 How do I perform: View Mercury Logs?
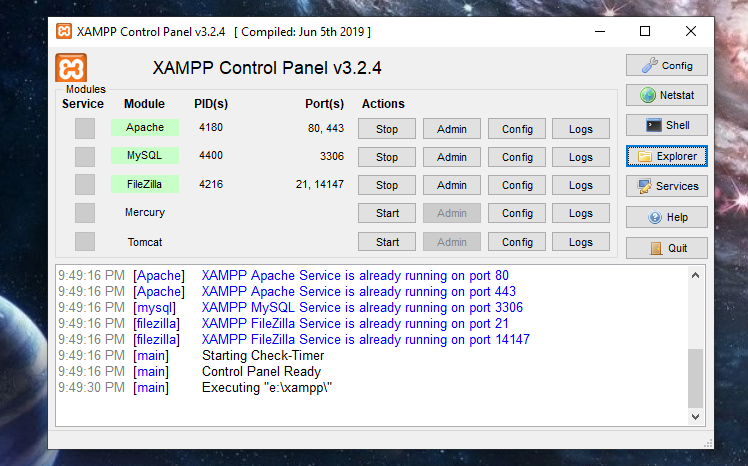click(x=581, y=213)
